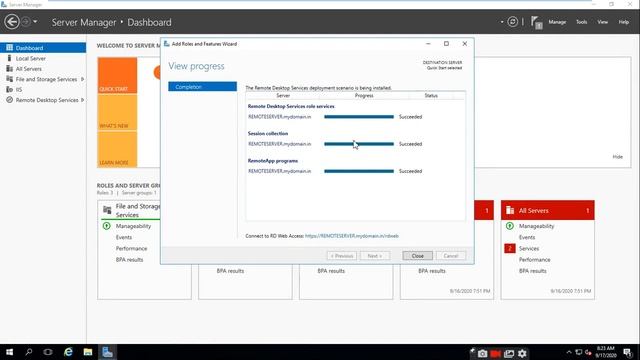Open the Manage menu
Image resolution: width=640 pixels, height=360 pixels.
coord(557,22)
